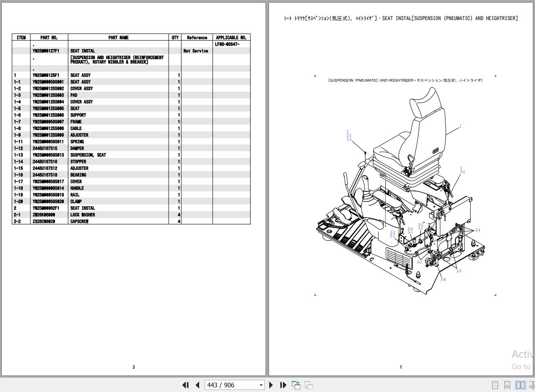Select SUSPENSION, SEAT row name
535x392 pixels.
[x=88, y=155]
